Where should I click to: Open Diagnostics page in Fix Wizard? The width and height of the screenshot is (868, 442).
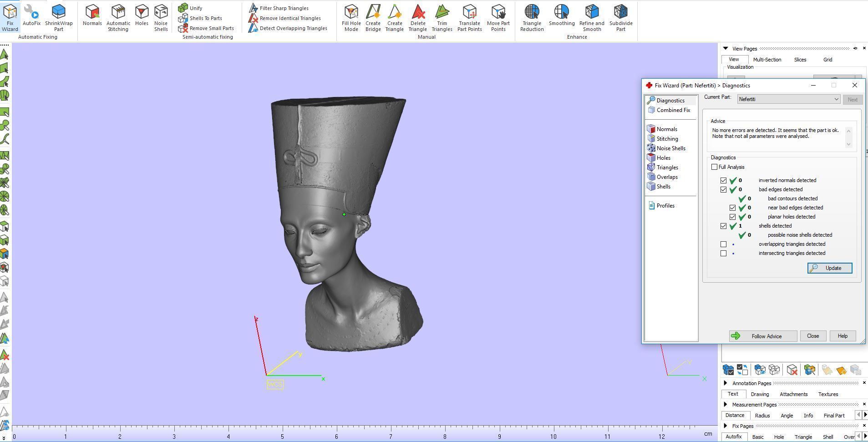(x=670, y=100)
